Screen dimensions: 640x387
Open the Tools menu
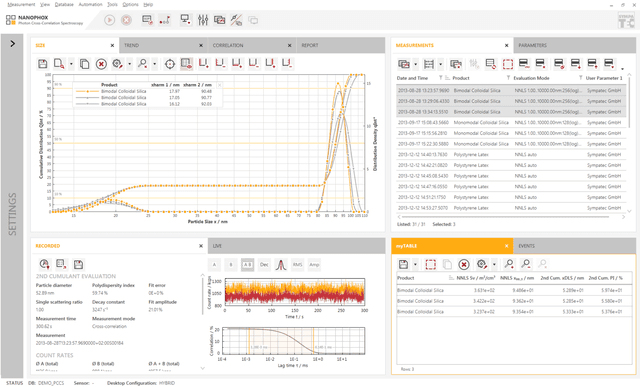(112, 4)
